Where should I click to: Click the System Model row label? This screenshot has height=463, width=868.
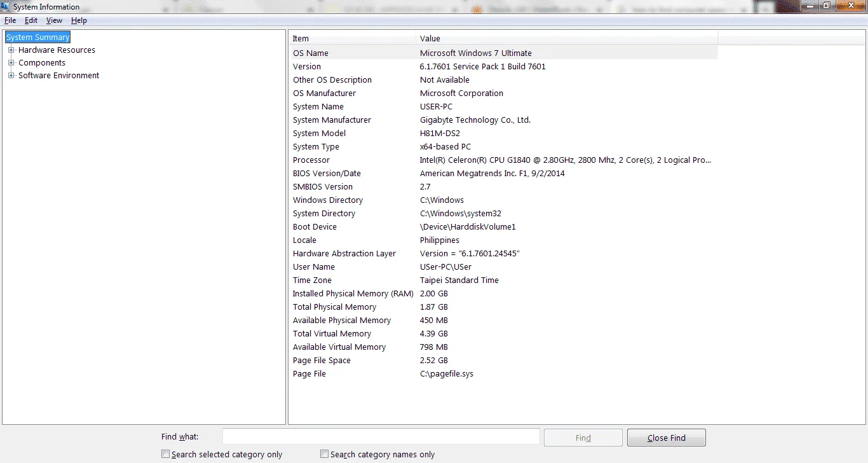coord(320,134)
